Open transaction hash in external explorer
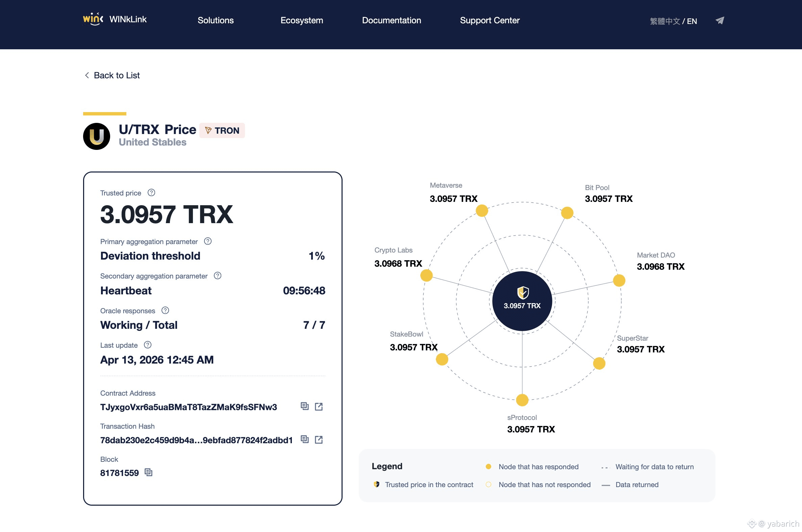This screenshot has height=532, width=802. [319, 440]
